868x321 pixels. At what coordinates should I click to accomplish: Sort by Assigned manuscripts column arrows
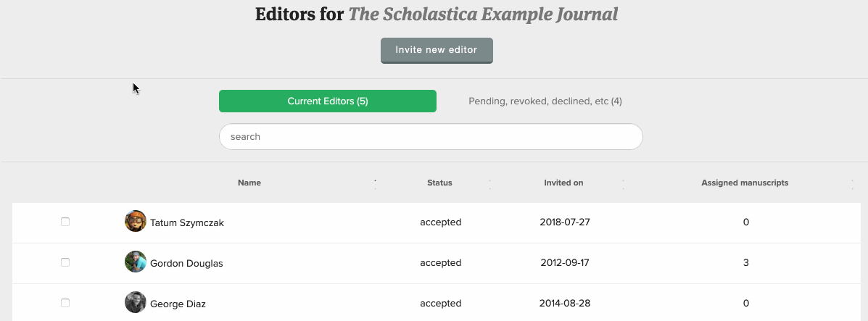(852, 184)
